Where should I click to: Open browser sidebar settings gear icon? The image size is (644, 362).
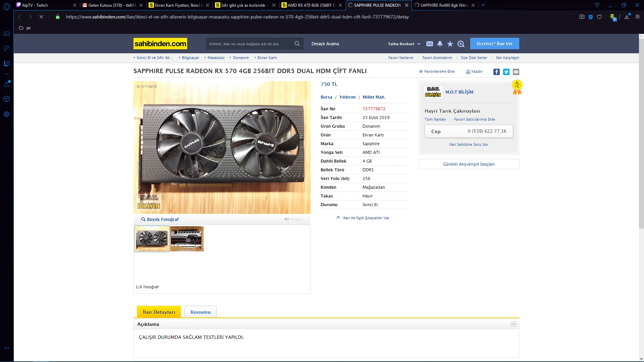[6, 114]
